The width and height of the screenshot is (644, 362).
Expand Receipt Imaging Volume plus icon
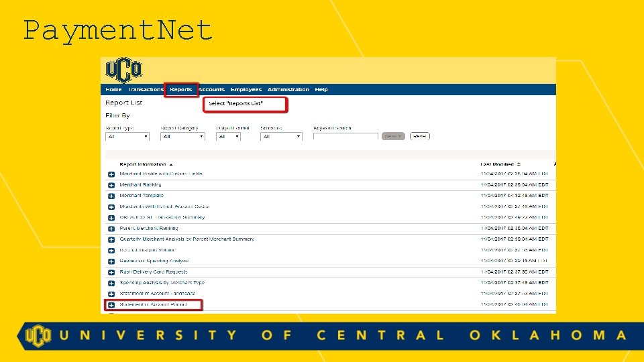click(111, 251)
